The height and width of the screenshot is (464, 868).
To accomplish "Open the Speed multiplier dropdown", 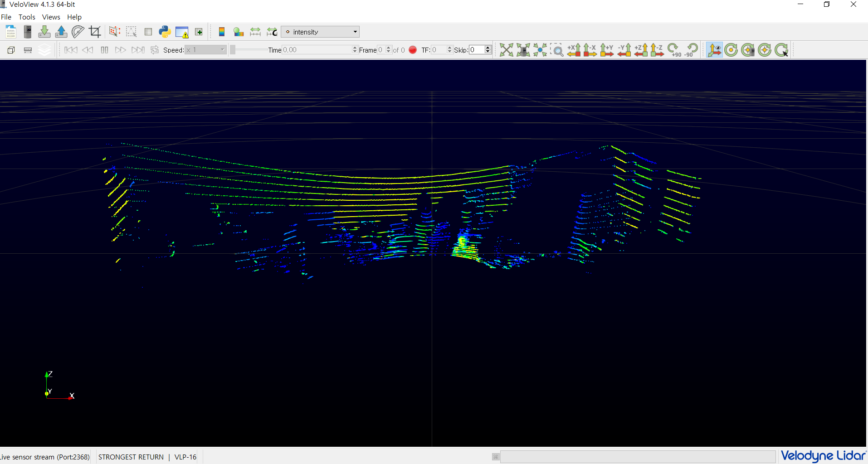I will (205, 50).
